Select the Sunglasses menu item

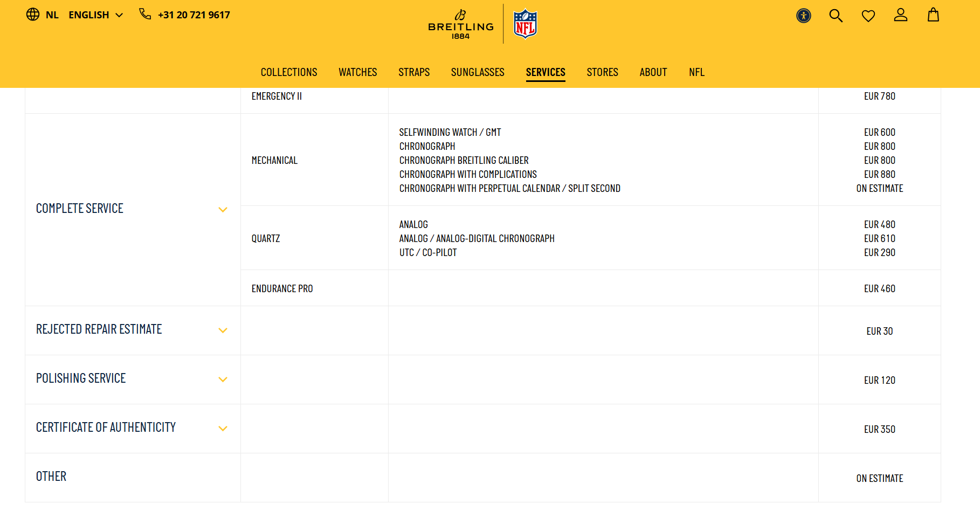(478, 72)
